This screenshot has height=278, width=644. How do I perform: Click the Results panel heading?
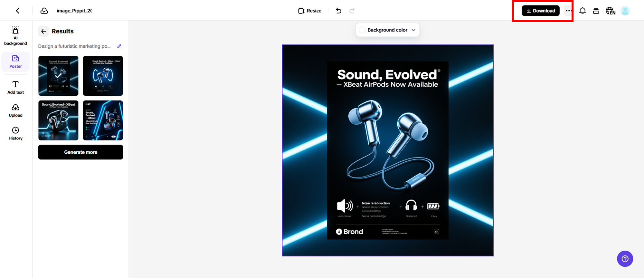click(62, 31)
